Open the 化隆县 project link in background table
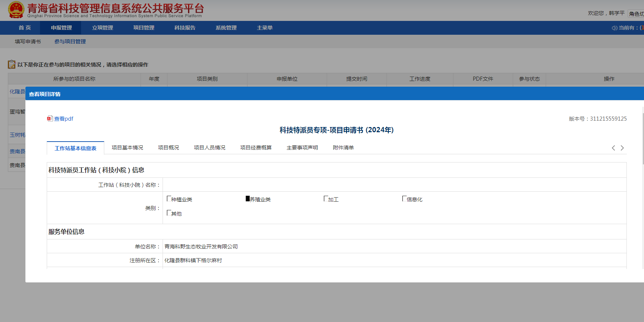Screen dimensions: 644x322 click(x=17, y=92)
